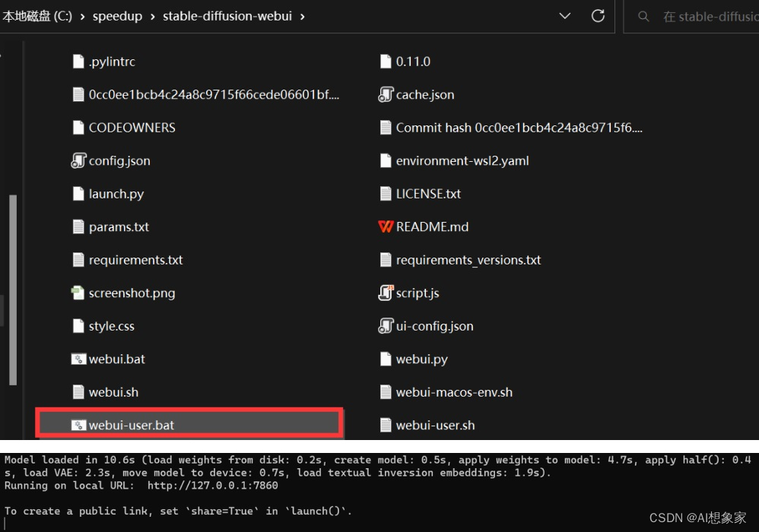The image size is (759, 532).
Task: Click the launch.py file icon
Action: click(78, 194)
